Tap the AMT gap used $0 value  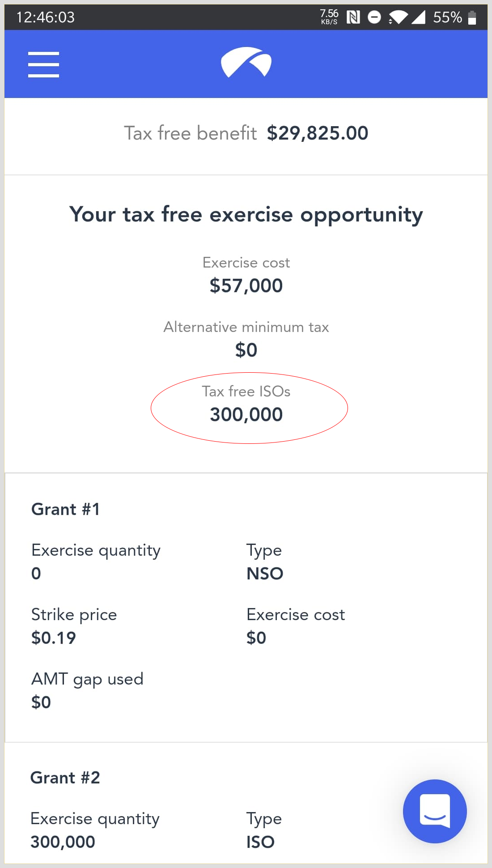(x=41, y=702)
